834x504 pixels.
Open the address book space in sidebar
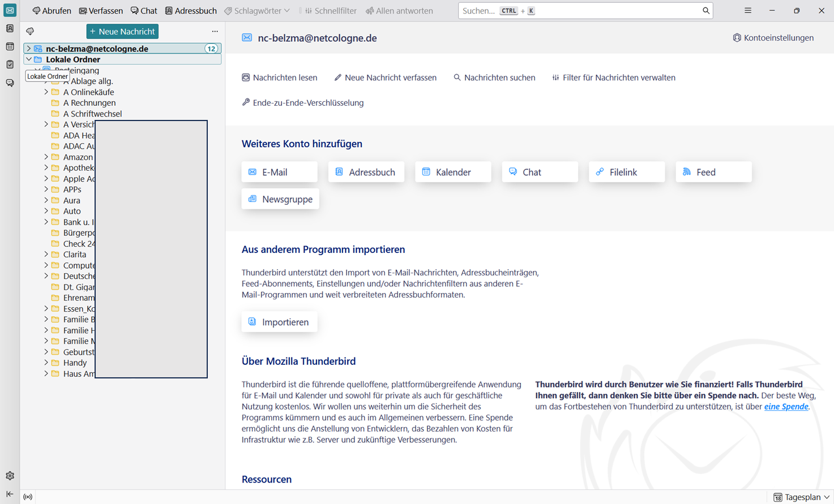[10, 28]
